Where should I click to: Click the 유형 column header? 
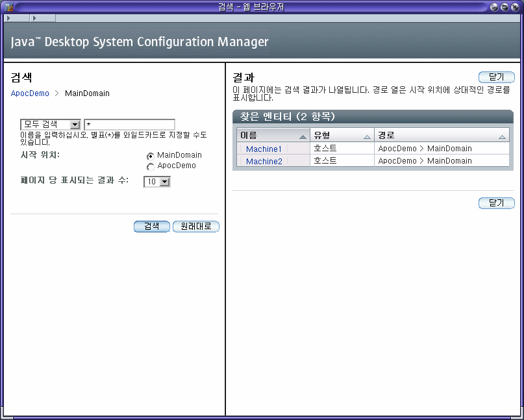click(342, 135)
